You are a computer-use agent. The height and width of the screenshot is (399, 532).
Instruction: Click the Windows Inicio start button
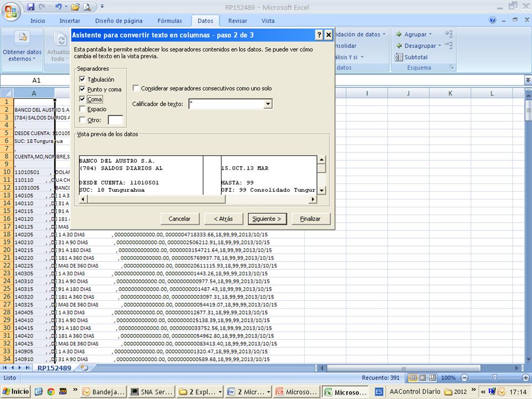(16, 392)
